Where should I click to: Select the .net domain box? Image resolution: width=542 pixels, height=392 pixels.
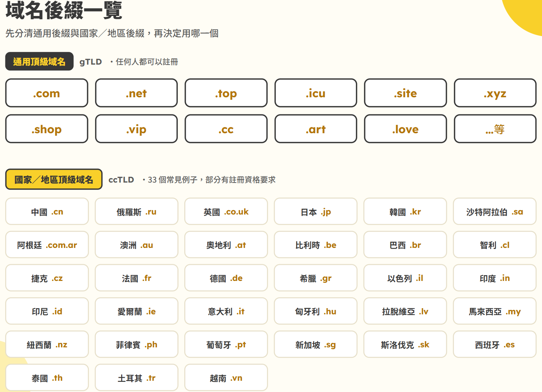(x=136, y=93)
